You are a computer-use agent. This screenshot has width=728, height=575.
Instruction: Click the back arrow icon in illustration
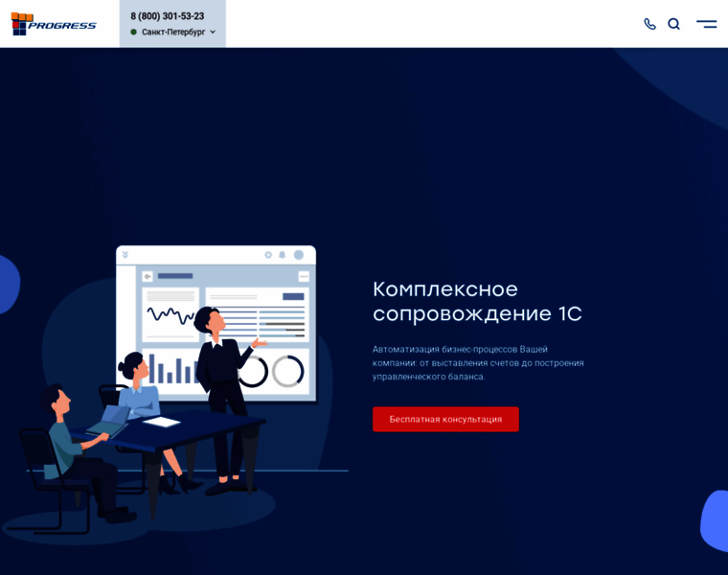148,276
